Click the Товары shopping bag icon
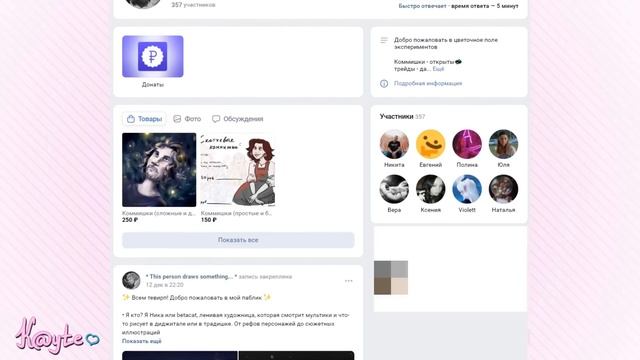The height and width of the screenshot is (360, 640). (131, 119)
